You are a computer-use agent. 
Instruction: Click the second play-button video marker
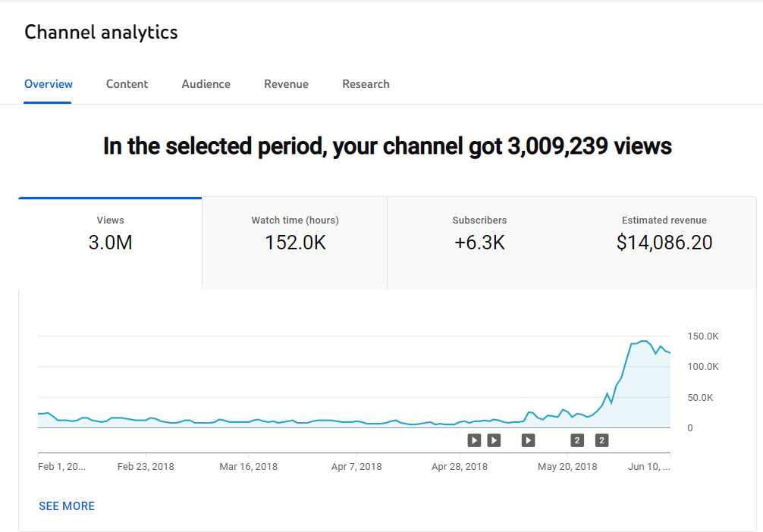tap(494, 440)
